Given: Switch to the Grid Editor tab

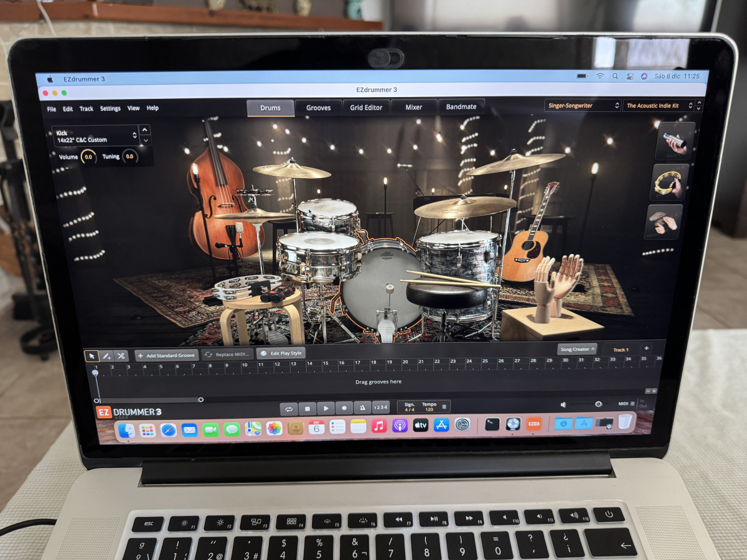Looking at the screenshot, I should point(366,108).
